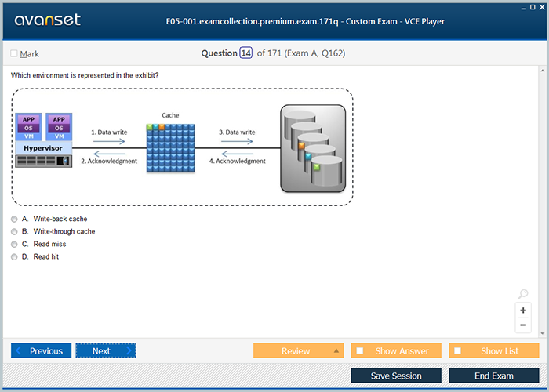Advance with the Next button
The image size is (549, 392).
[106, 350]
